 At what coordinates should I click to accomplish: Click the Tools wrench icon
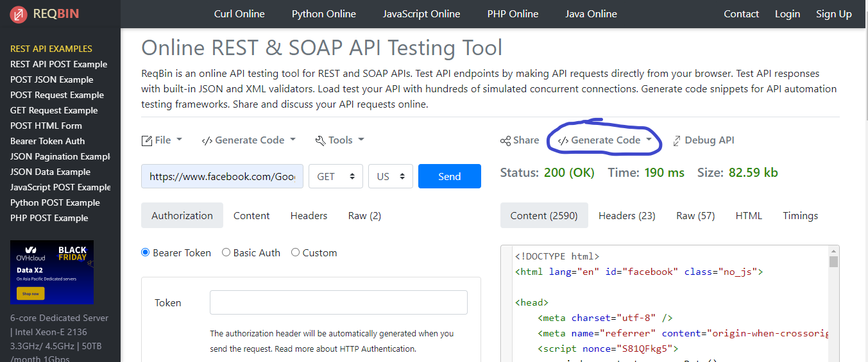(x=320, y=140)
